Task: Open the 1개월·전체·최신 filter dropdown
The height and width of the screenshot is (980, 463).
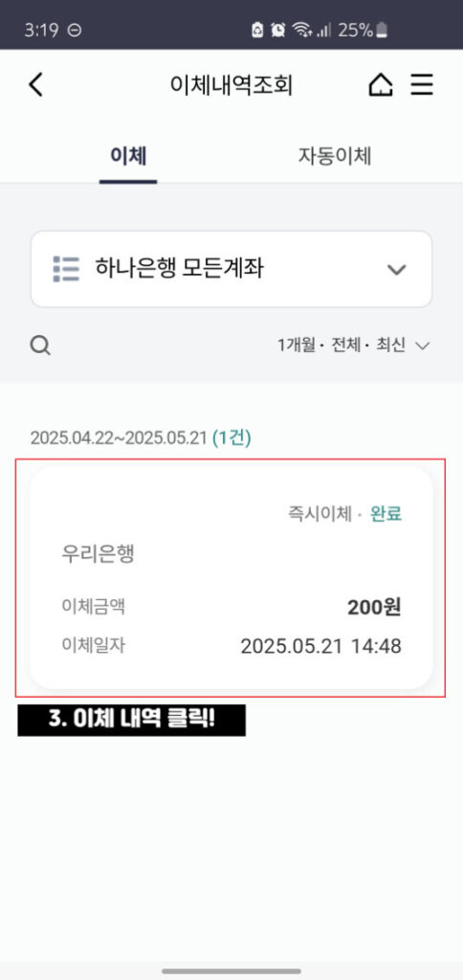Action: point(354,345)
